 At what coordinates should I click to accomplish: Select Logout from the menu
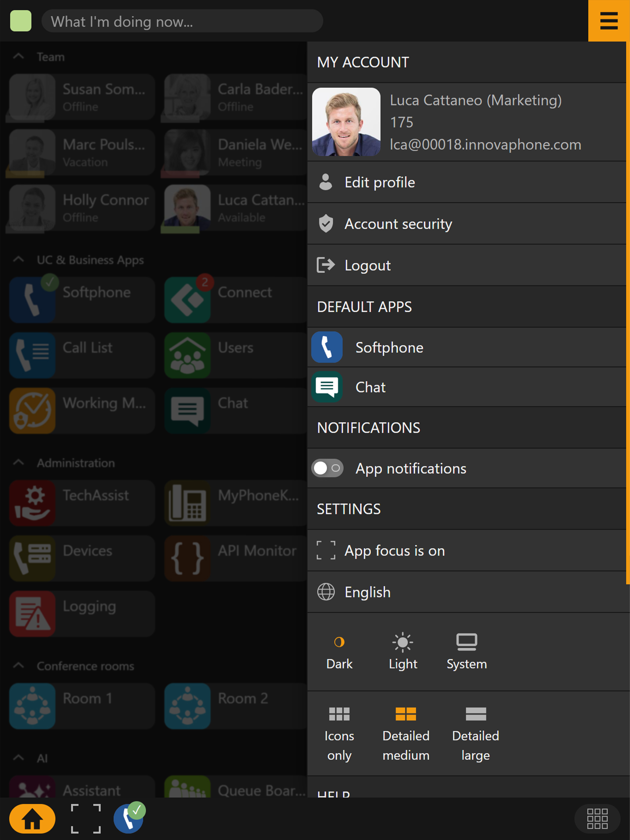467,265
